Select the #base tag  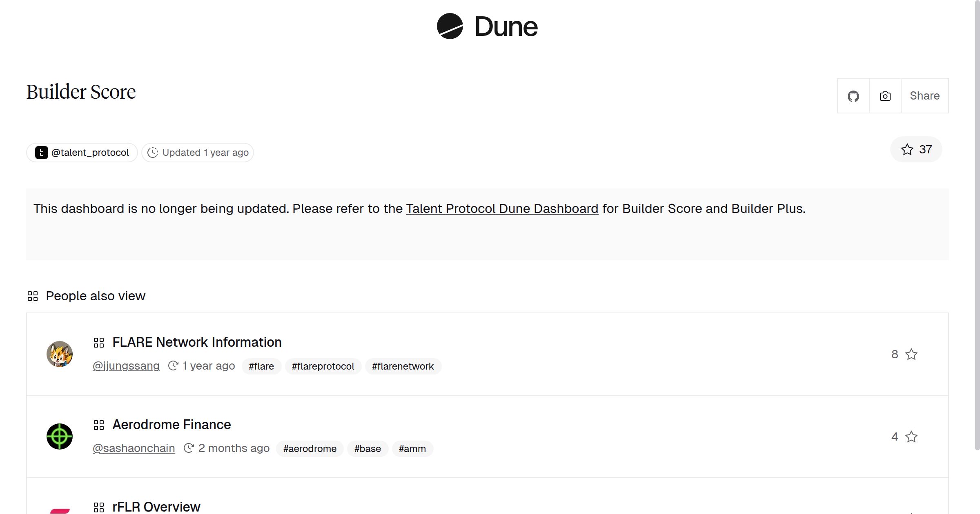tap(367, 449)
